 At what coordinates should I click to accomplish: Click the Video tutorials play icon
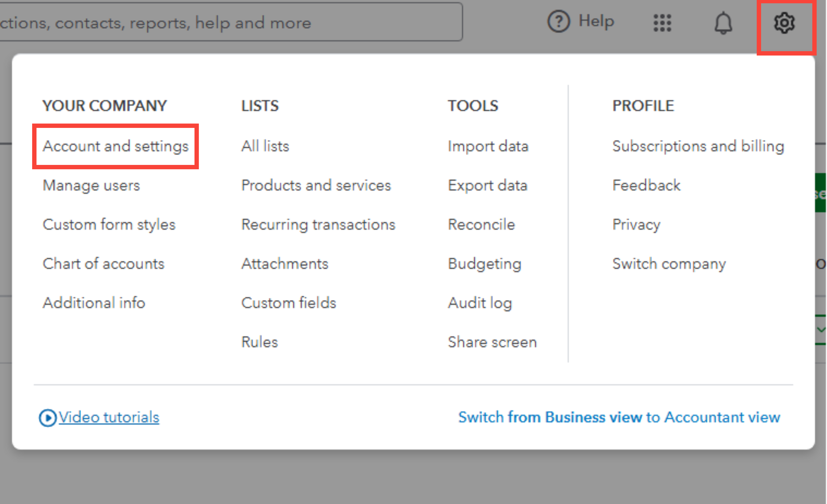(48, 418)
